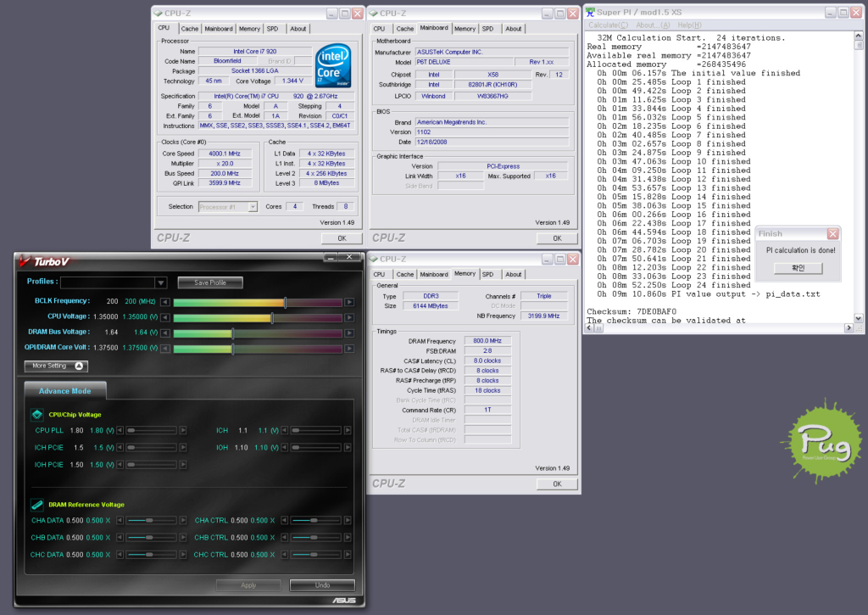The width and height of the screenshot is (868, 615).
Task: Increase CHB DATA reference arrow
Action: (x=183, y=538)
